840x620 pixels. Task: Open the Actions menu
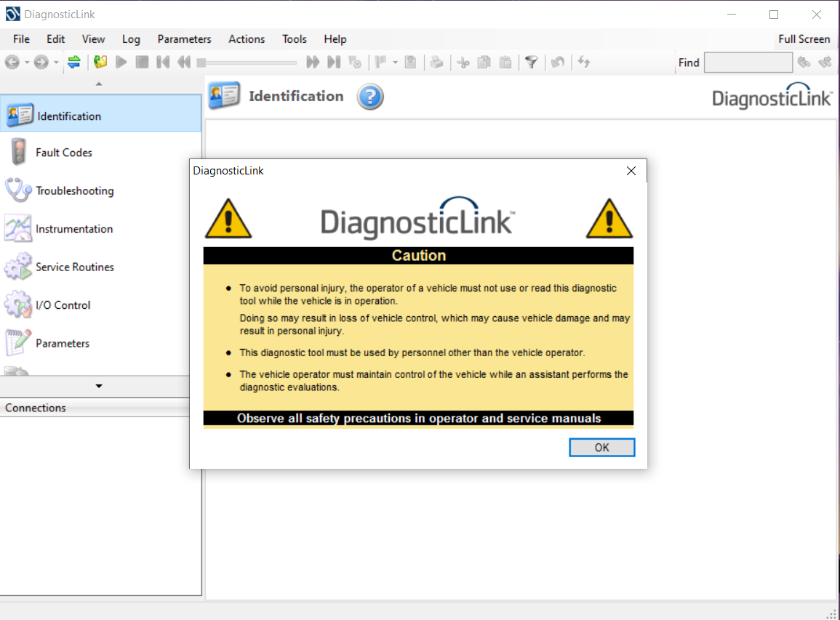[247, 39]
